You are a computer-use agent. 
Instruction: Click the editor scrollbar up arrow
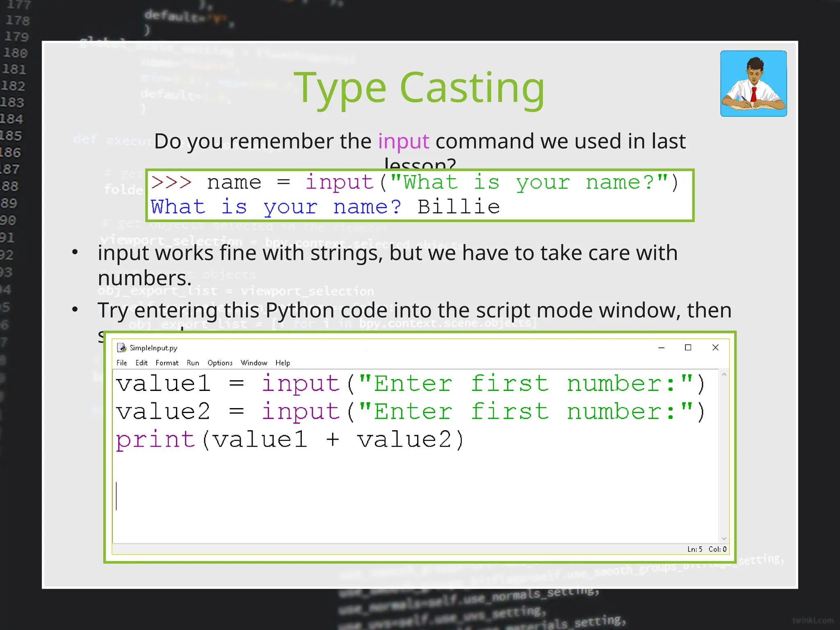tap(724, 374)
